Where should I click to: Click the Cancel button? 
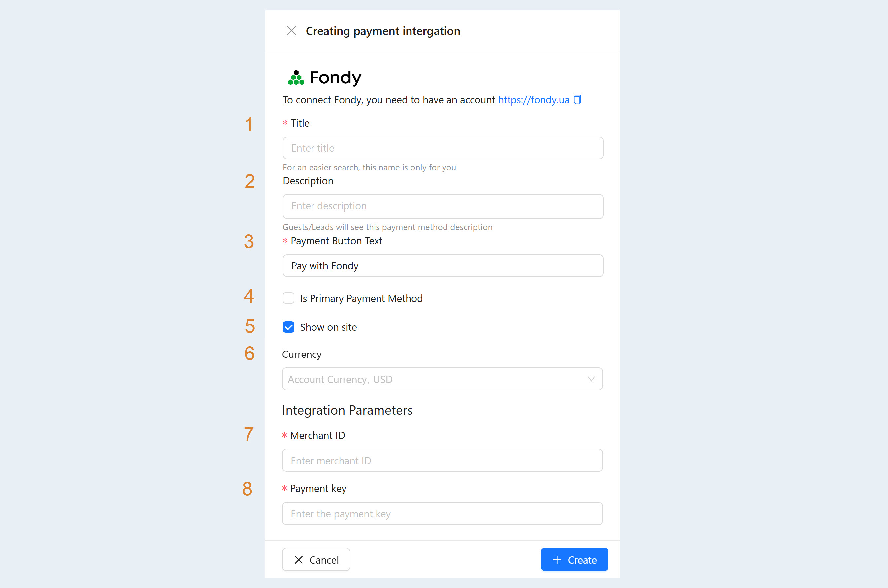point(316,560)
